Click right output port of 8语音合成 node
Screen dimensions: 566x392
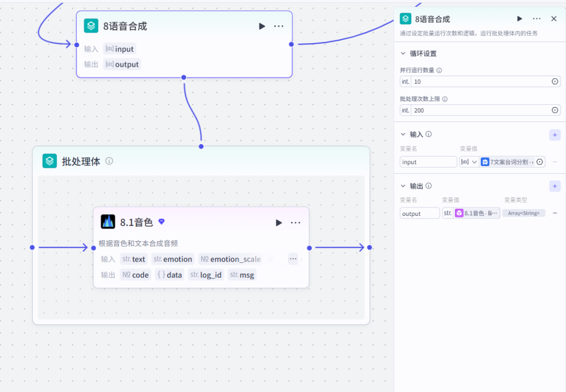click(x=291, y=44)
